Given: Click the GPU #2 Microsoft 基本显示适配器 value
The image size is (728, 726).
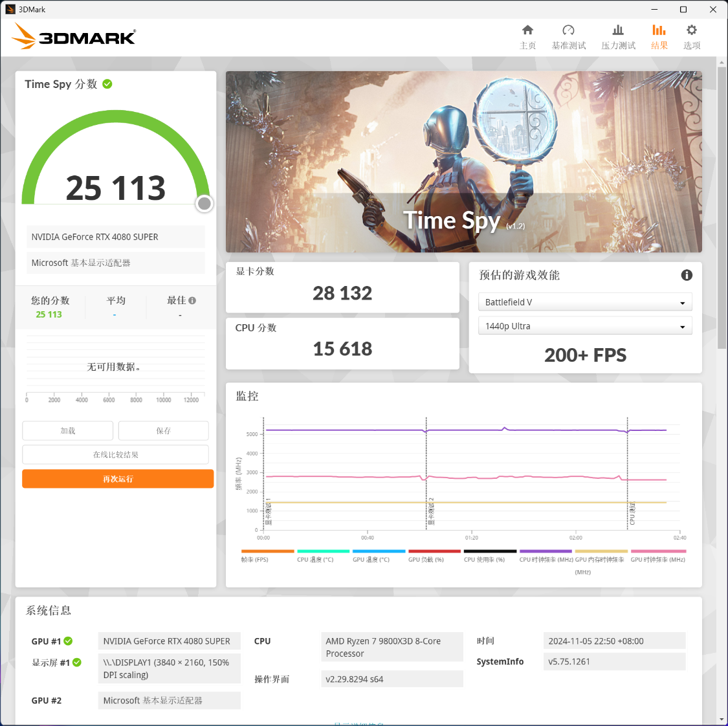Looking at the screenshot, I should (169, 701).
